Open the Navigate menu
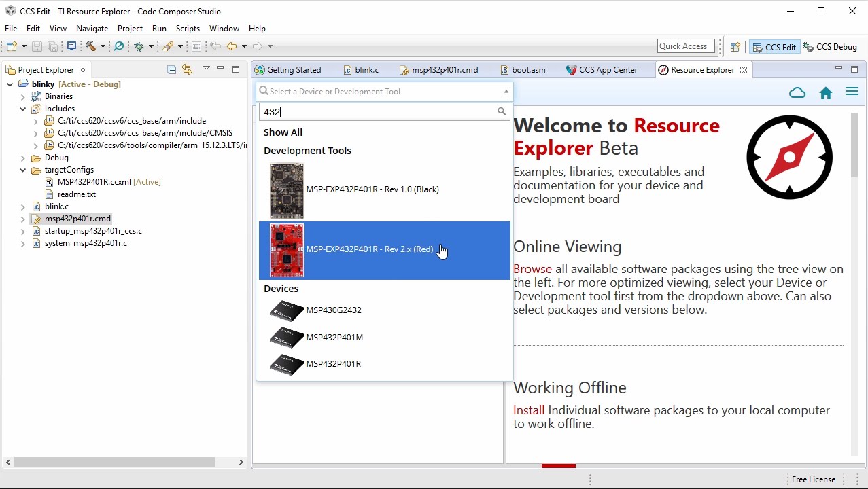Viewport: 868px width, 489px height. 92,29
